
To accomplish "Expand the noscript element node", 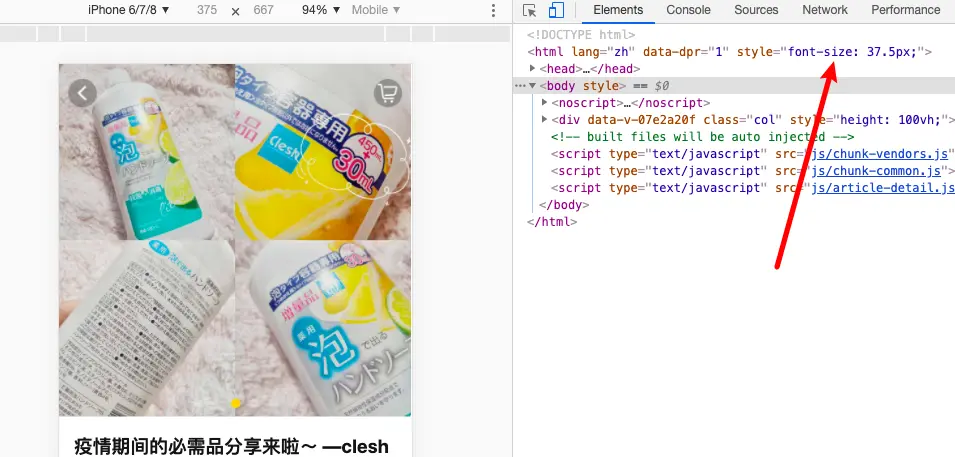I will (544, 102).
